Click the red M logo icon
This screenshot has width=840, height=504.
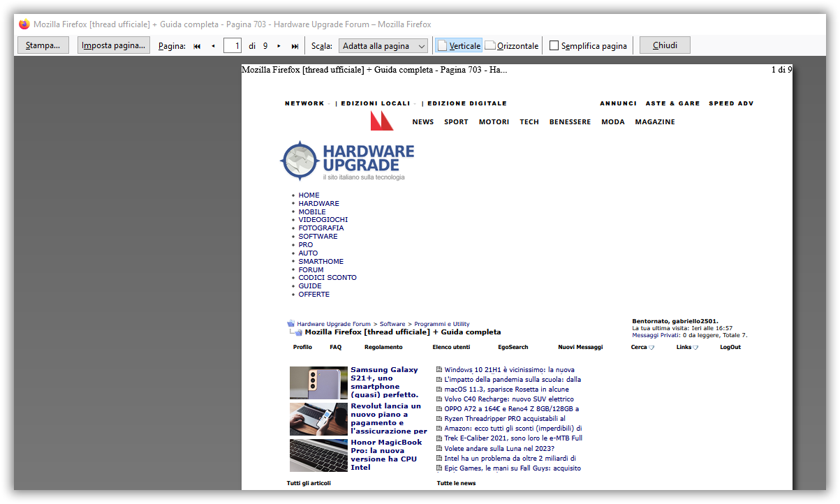click(382, 121)
